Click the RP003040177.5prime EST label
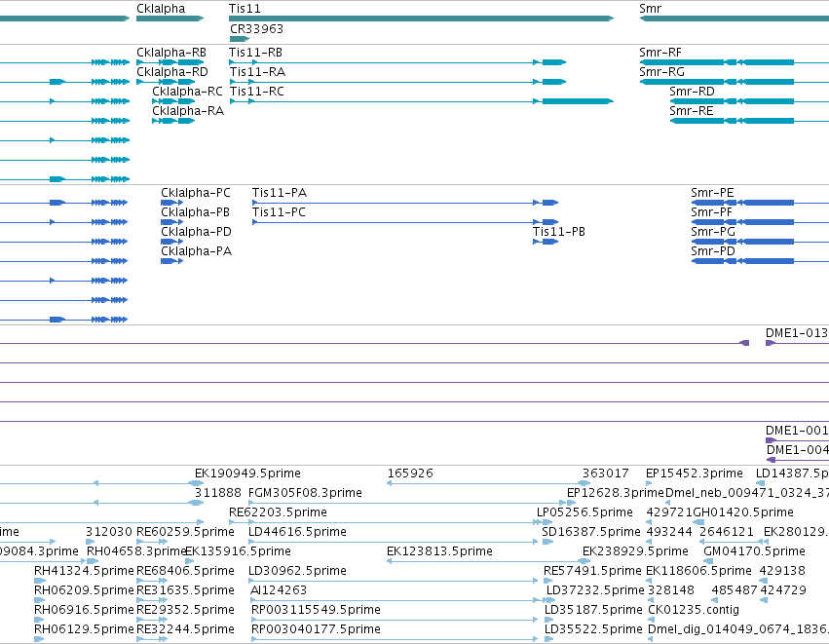Image resolution: width=829 pixels, height=644 pixels. coord(316,629)
